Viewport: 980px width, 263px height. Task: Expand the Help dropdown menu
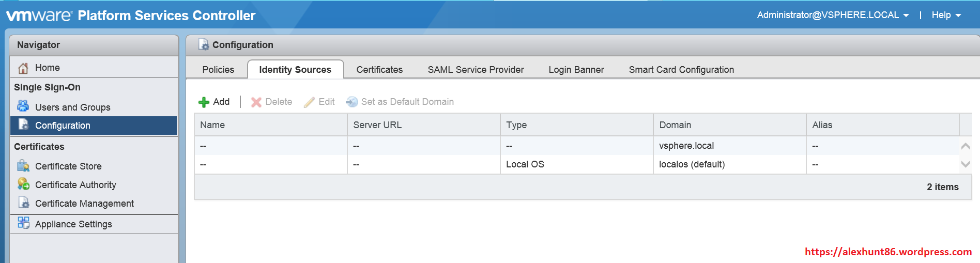[x=946, y=15]
